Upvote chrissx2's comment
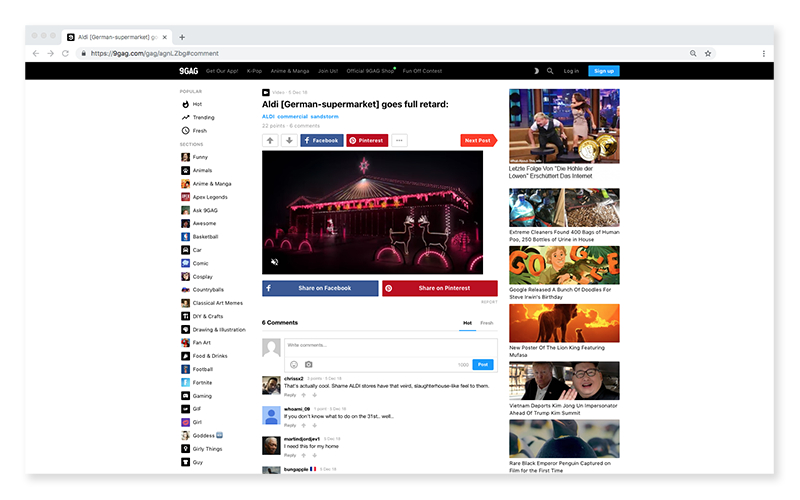800x500 pixels. coord(304,395)
